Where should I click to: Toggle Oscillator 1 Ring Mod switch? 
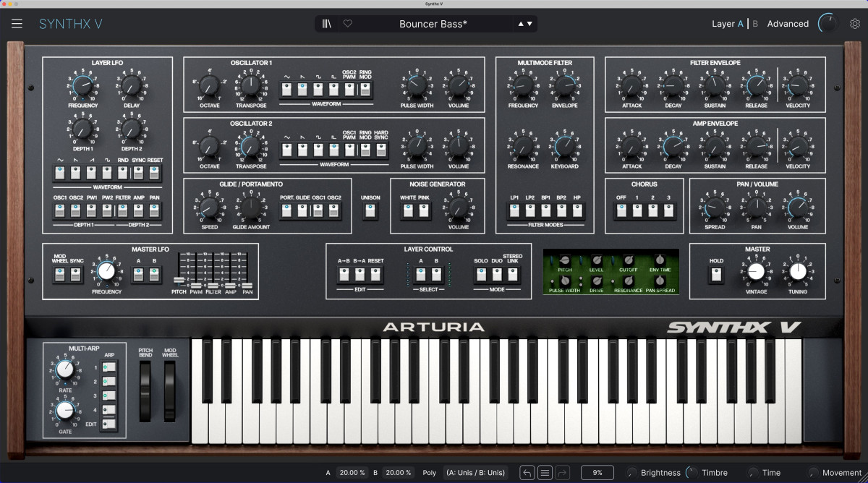365,89
